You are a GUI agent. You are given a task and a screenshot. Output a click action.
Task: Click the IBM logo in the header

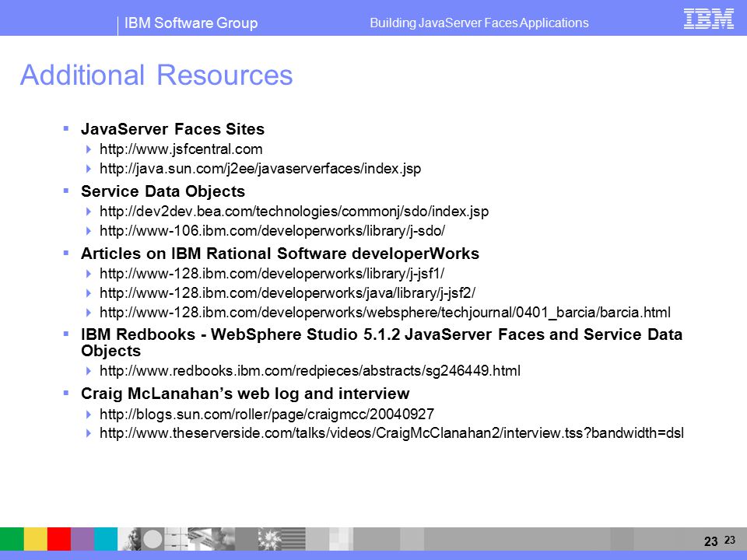(x=708, y=19)
